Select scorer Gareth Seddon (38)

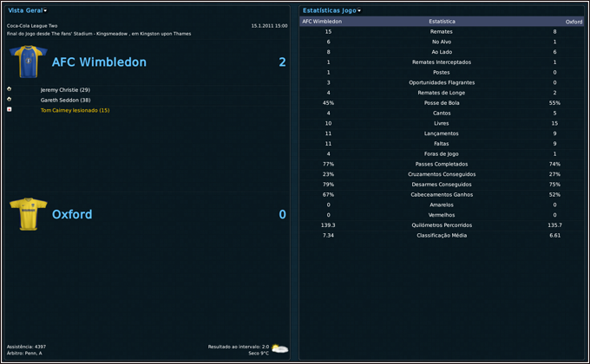pyautogui.click(x=65, y=100)
